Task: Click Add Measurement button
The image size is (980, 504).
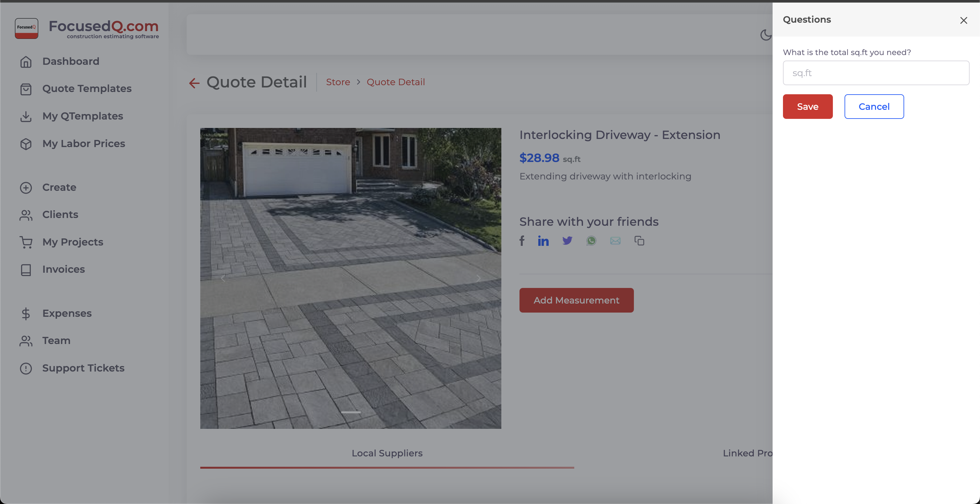Action: coord(577,300)
